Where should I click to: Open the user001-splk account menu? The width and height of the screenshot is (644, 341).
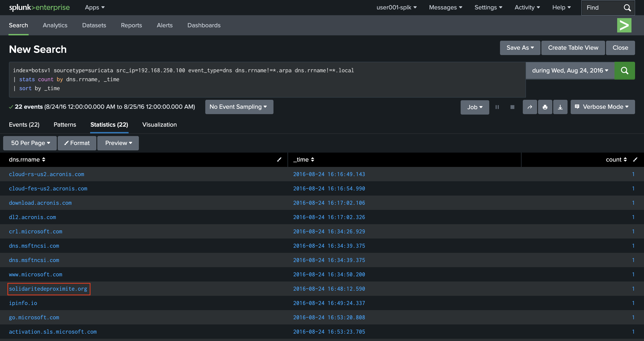click(x=396, y=8)
